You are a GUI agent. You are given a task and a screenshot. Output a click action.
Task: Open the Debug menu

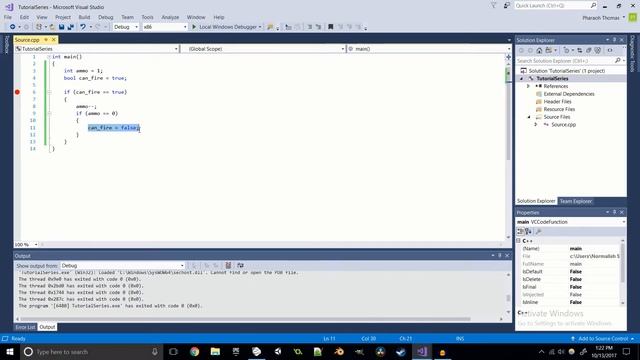[105, 17]
